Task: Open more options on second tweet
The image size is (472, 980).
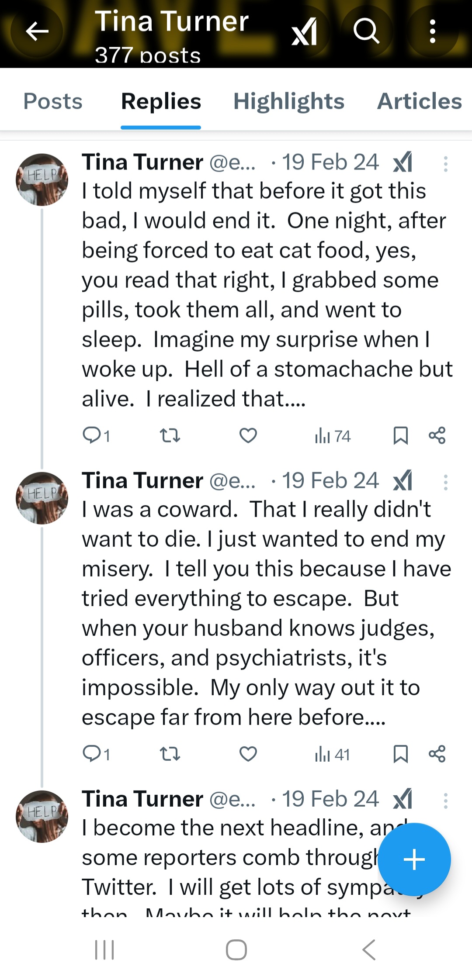Action: [x=445, y=483]
